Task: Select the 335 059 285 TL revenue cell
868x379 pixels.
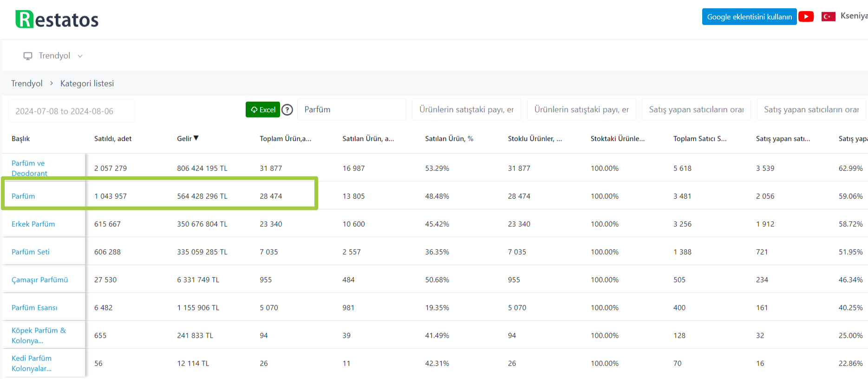Action: (202, 252)
